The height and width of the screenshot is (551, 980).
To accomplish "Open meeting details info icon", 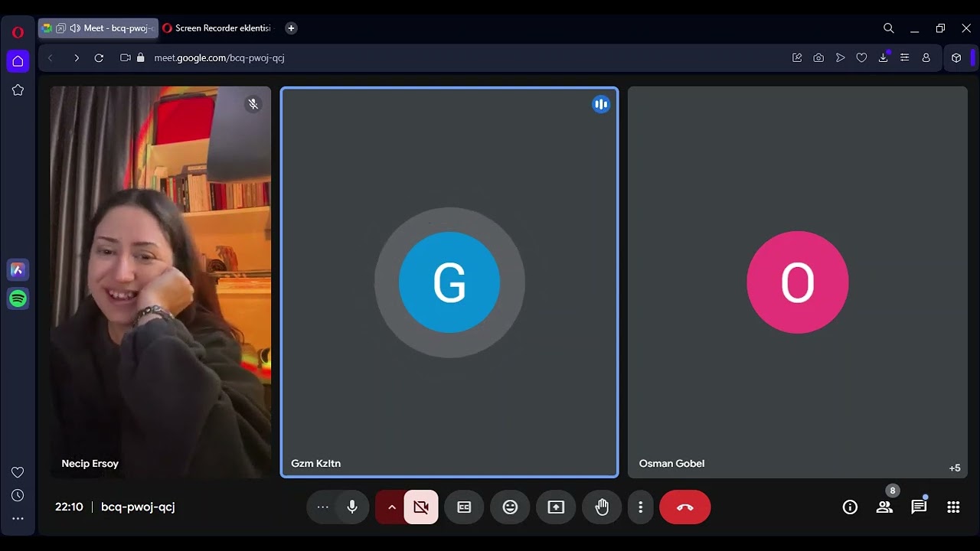I will (850, 507).
